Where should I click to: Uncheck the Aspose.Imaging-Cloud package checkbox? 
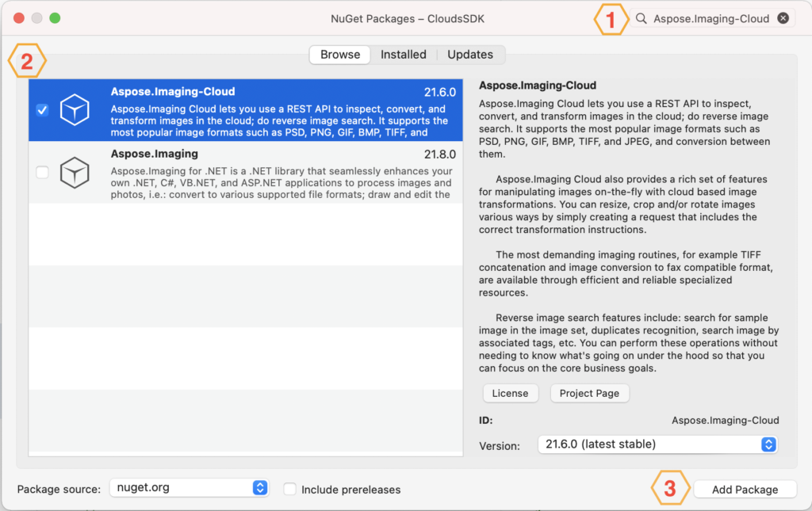pos(43,109)
